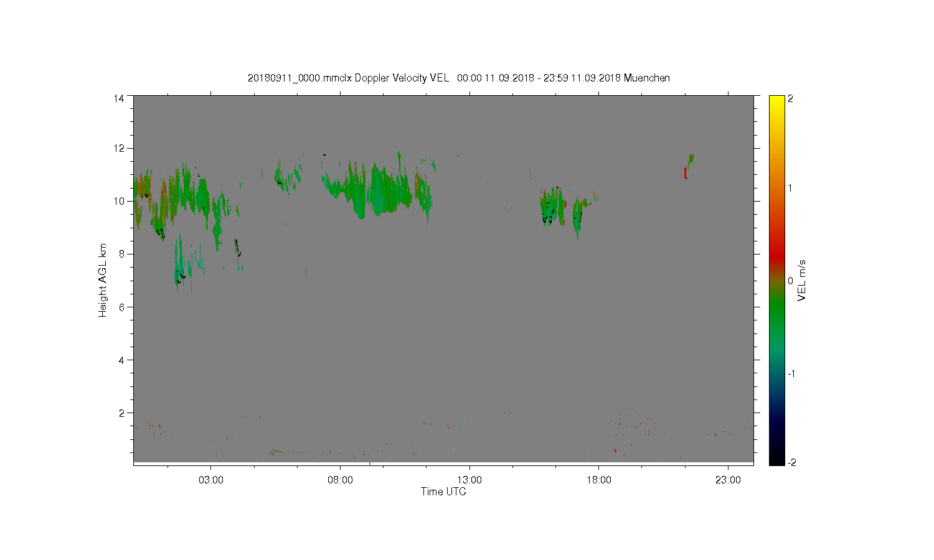
Task: Click the 'VEL m/s' colorbar label
Action: (x=802, y=280)
